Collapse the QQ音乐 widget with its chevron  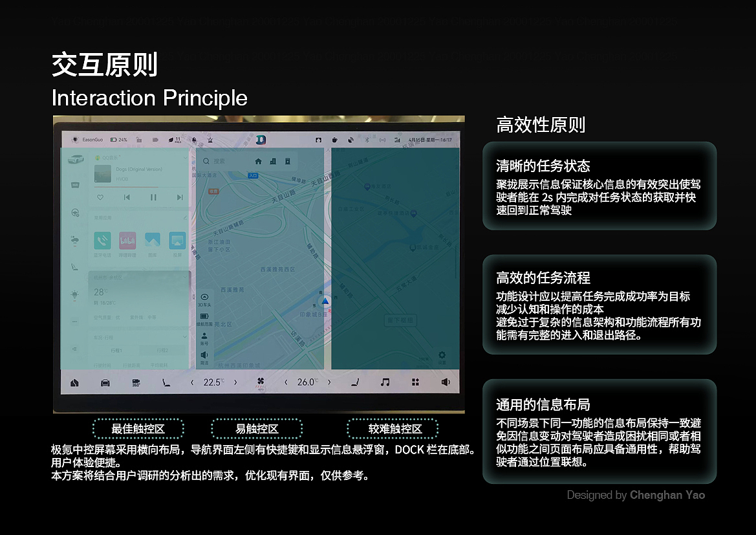point(186,158)
